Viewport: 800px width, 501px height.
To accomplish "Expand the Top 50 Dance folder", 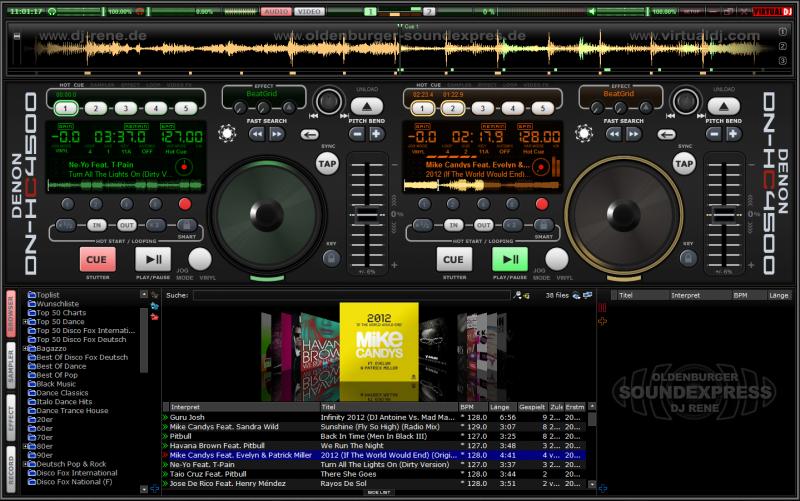I will tap(25, 321).
